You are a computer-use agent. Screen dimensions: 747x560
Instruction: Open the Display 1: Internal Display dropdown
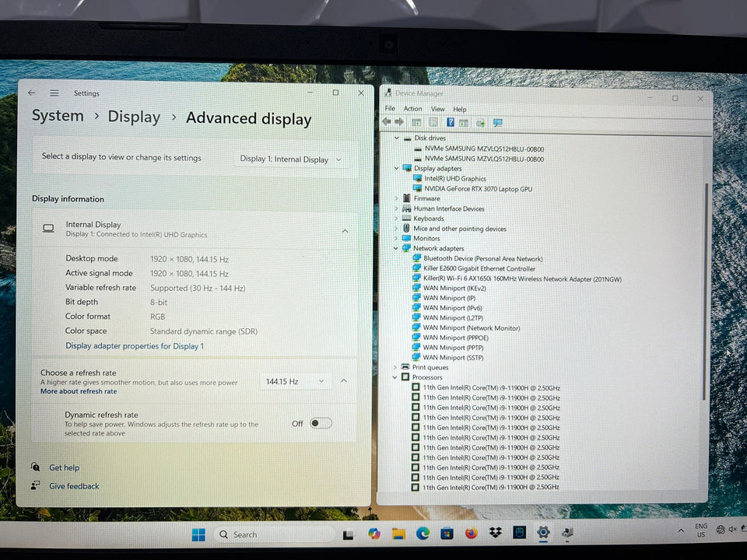290,159
